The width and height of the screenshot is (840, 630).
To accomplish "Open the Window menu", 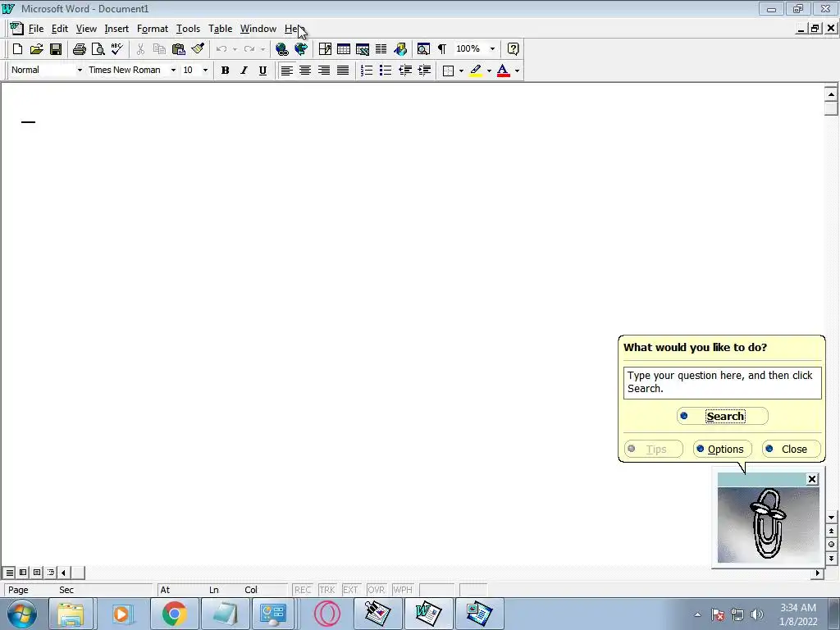I will (x=258, y=29).
